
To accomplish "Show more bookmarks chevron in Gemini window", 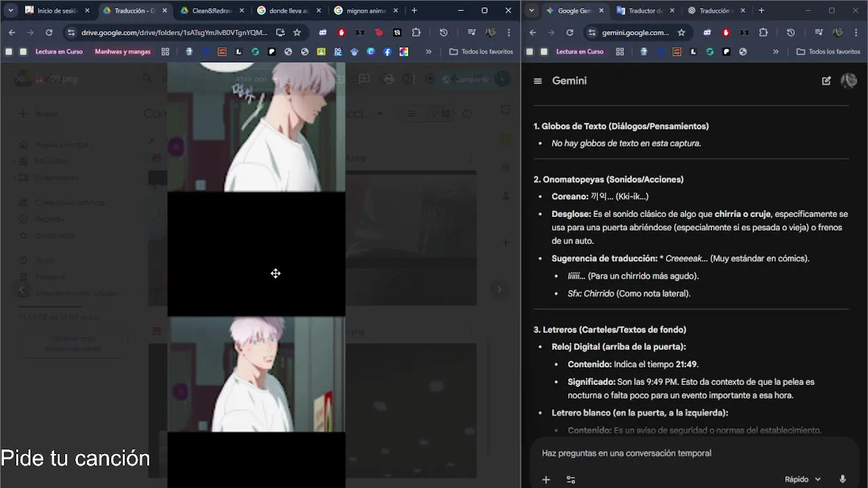I will click(x=776, y=52).
